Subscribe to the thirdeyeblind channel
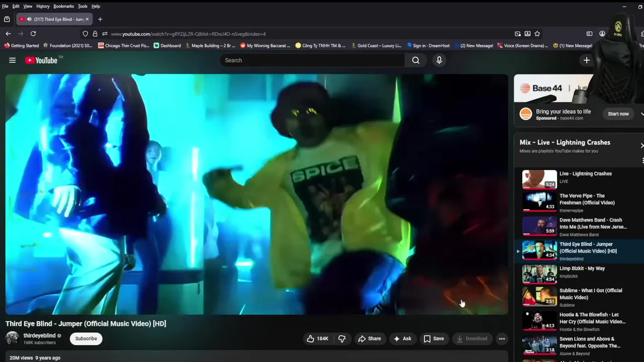644x362 pixels. point(86,339)
